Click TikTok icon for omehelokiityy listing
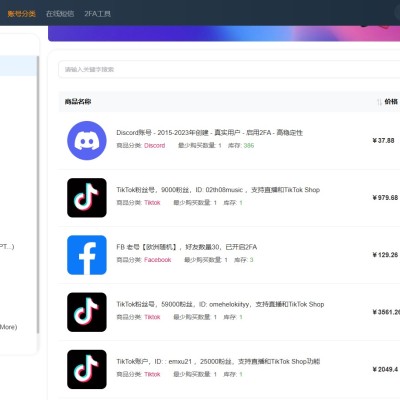 pos(87,312)
